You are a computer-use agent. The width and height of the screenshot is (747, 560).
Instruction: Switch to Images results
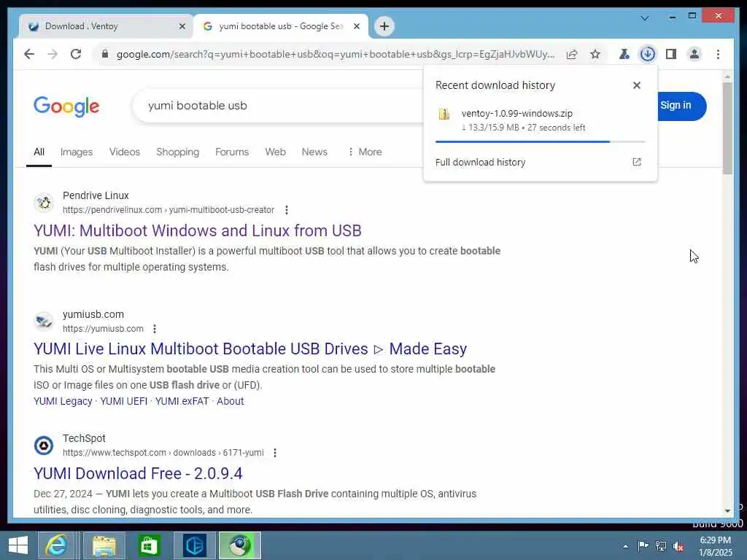point(76,152)
